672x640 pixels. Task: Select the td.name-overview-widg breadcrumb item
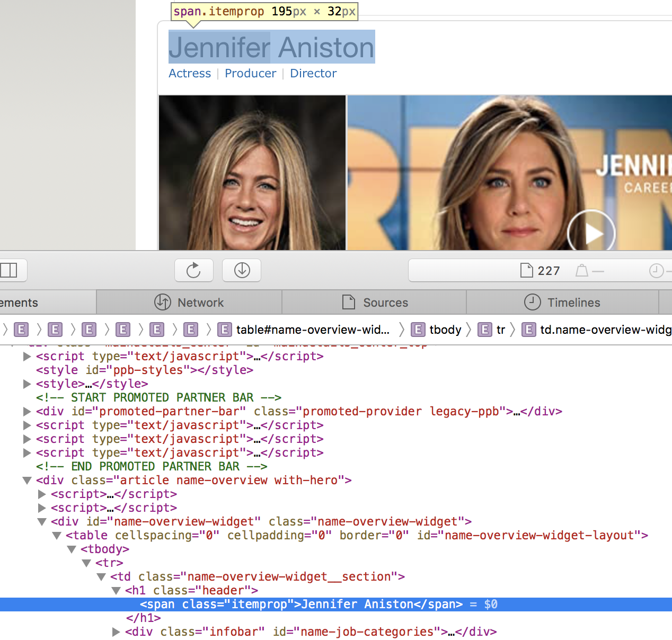(597, 330)
